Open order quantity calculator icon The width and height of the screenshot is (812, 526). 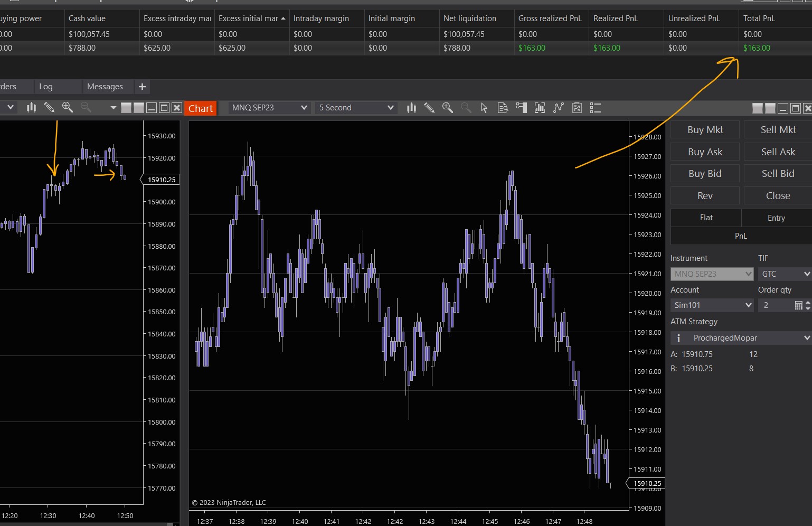pyautogui.click(x=798, y=305)
